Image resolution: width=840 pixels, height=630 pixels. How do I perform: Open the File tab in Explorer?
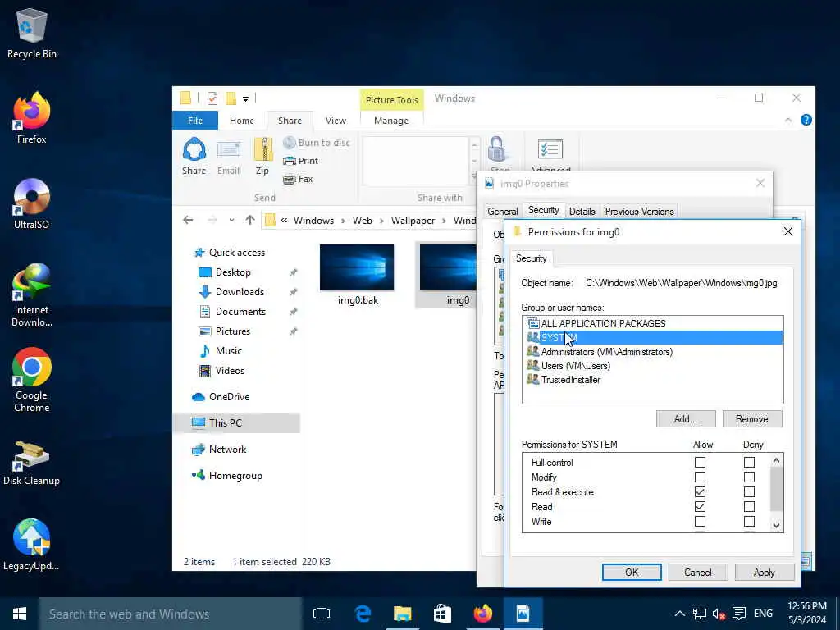195,121
